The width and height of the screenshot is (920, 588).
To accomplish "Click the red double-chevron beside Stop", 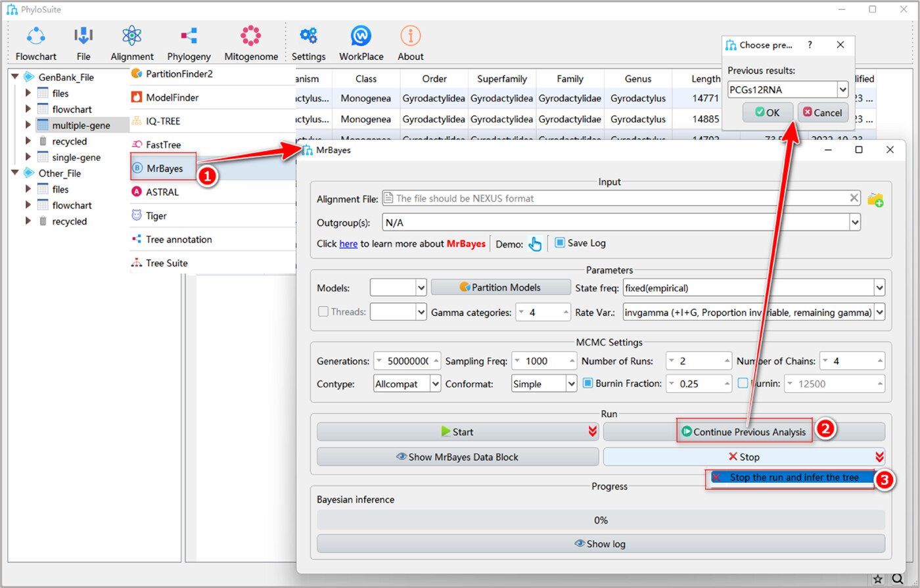I will pos(879,457).
